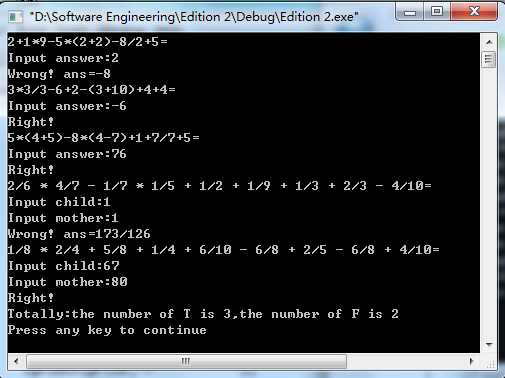The height and width of the screenshot is (378, 505).
Task: Click the horizontal scrollbar thumb
Action: 186,361
